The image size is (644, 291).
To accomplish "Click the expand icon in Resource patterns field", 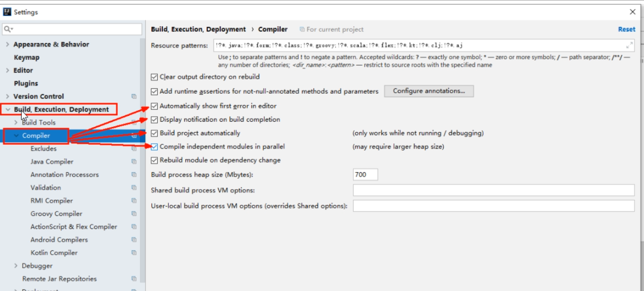I will pyautogui.click(x=629, y=45).
